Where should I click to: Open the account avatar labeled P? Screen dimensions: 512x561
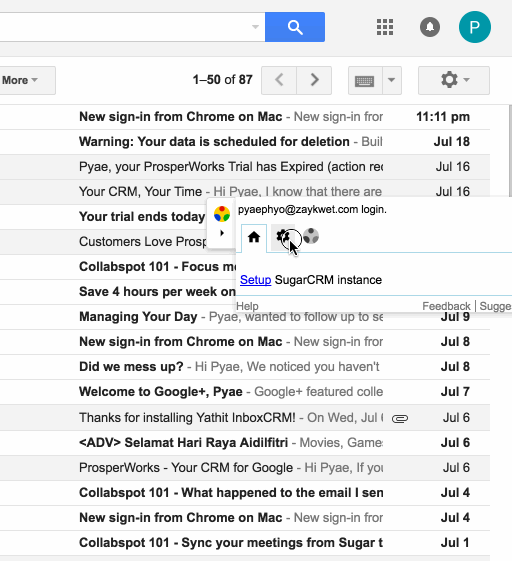coord(475,27)
